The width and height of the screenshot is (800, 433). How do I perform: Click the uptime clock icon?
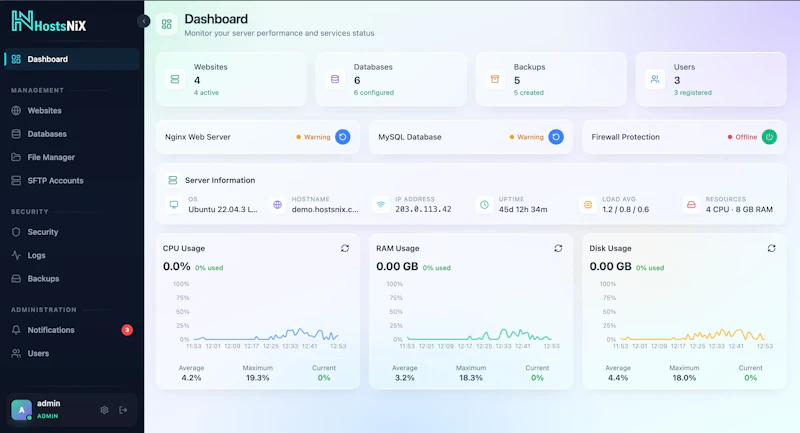pos(485,205)
